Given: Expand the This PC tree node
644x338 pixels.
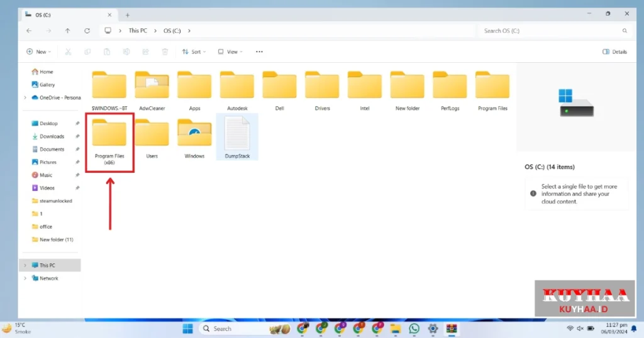Looking at the screenshot, I should click(25, 265).
